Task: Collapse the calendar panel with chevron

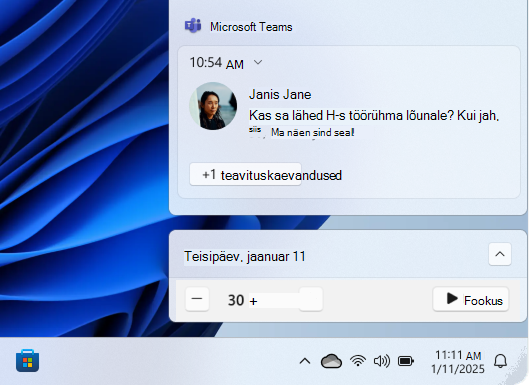Action: [x=500, y=254]
